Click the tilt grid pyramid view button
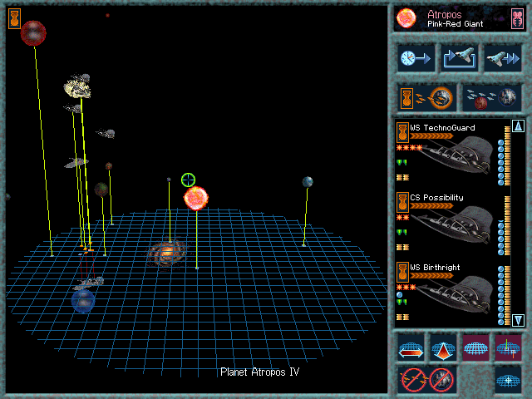 pos(443,347)
